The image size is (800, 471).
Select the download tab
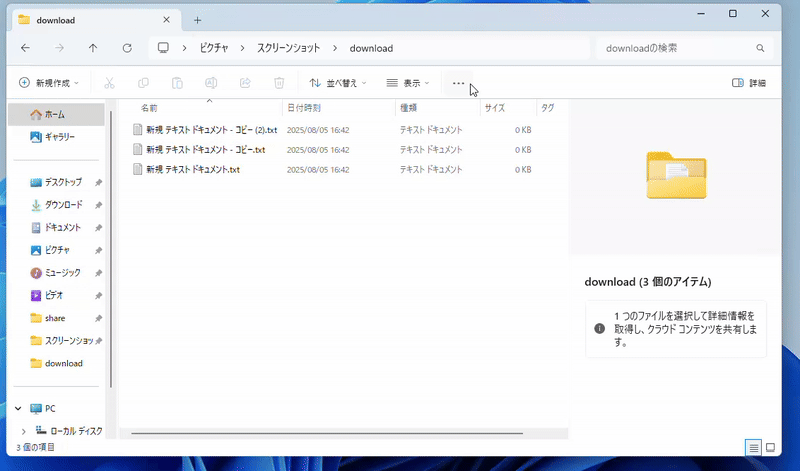pyautogui.click(x=94, y=20)
